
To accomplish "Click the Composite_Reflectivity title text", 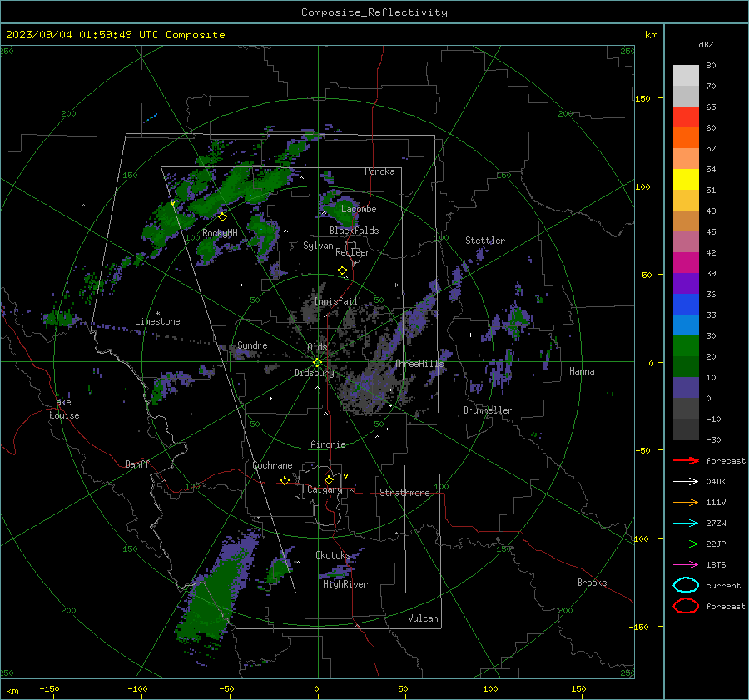I will pos(374,12).
